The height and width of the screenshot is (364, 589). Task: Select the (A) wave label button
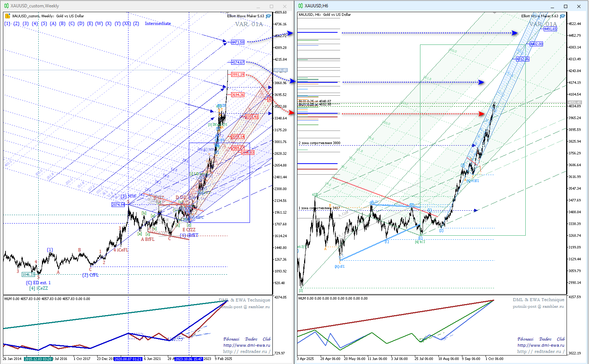tap(53, 24)
